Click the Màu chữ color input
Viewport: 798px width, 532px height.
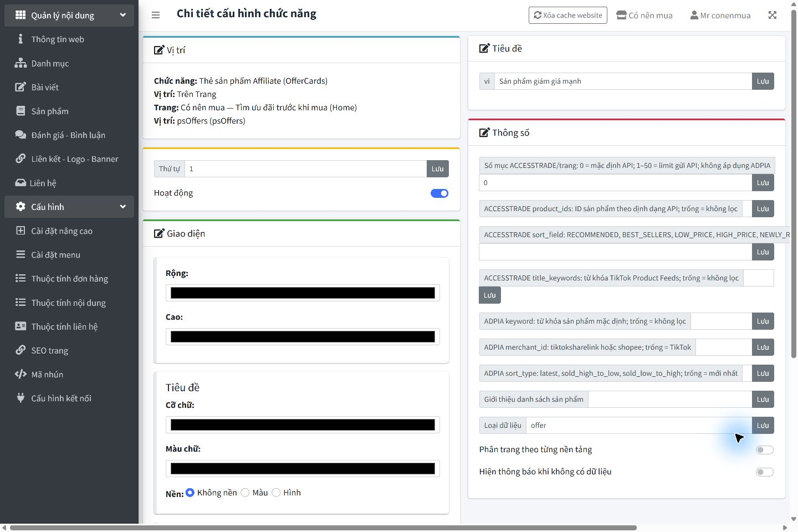tap(303, 469)
